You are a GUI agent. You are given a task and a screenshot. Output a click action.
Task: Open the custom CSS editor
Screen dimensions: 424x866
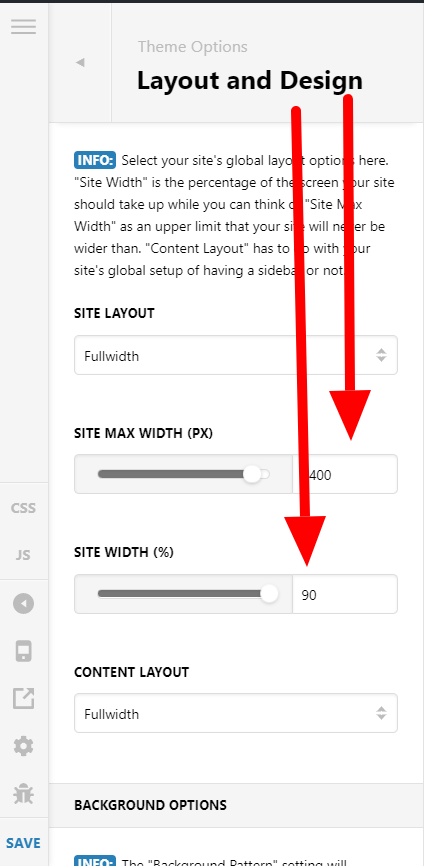pos(24,508)
